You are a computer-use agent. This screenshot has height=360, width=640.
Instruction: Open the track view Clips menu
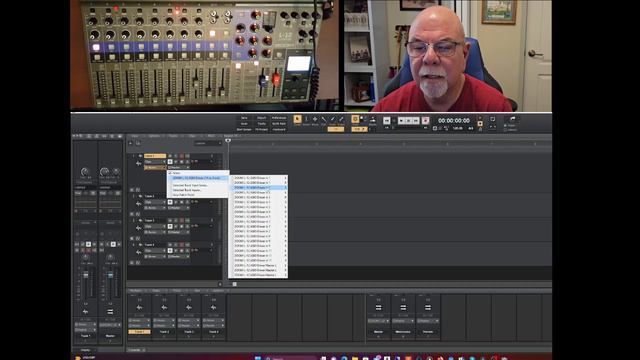point(192,136)
